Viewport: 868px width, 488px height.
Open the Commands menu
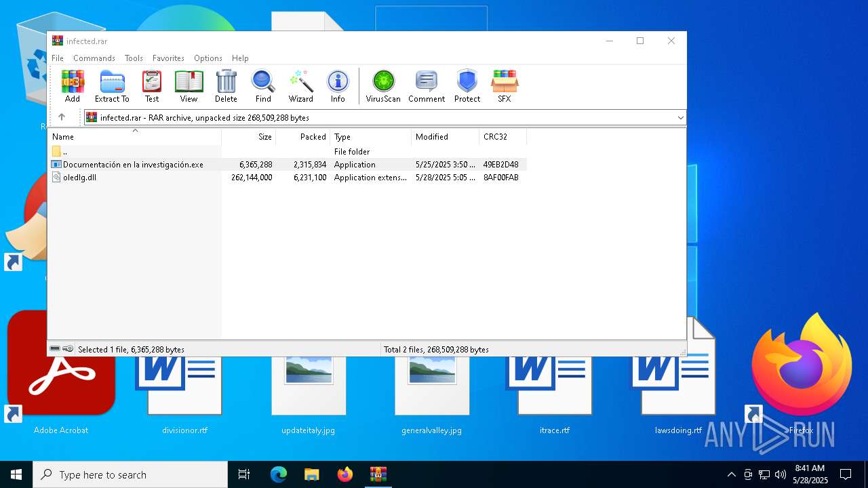click(x=94, y=58)
